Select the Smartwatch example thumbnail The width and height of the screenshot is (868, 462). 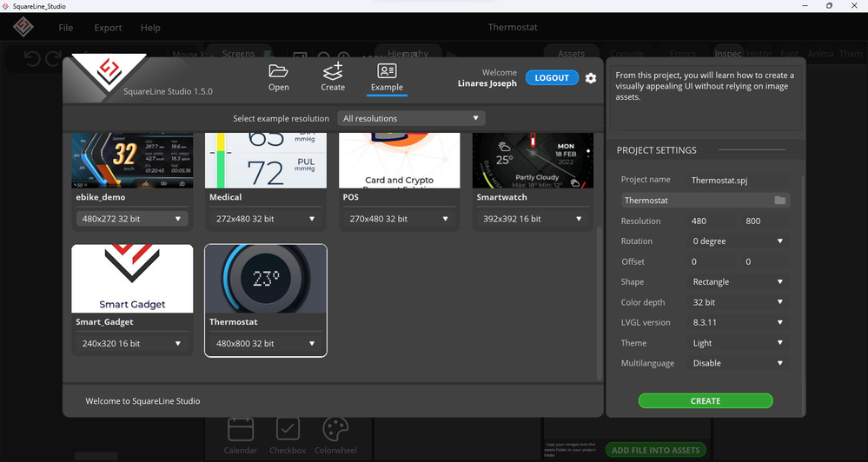pyautogui.click(x=533, y=161)
